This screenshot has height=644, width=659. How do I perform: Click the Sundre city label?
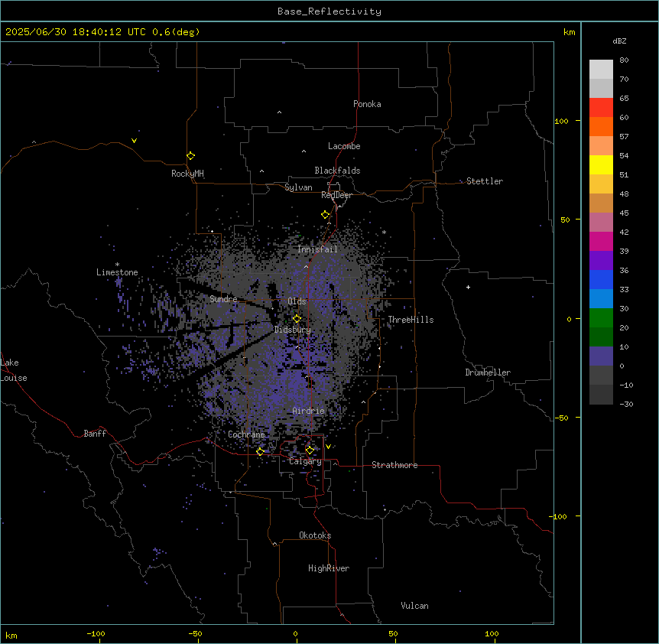click(x=223, y=299)
